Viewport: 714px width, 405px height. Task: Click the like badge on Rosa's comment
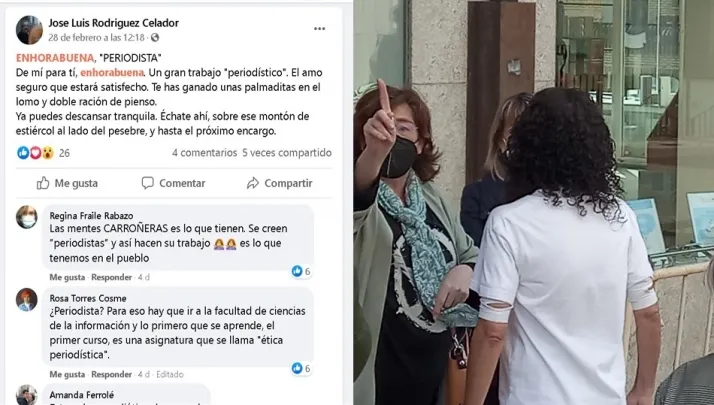[x=301, y=368]
